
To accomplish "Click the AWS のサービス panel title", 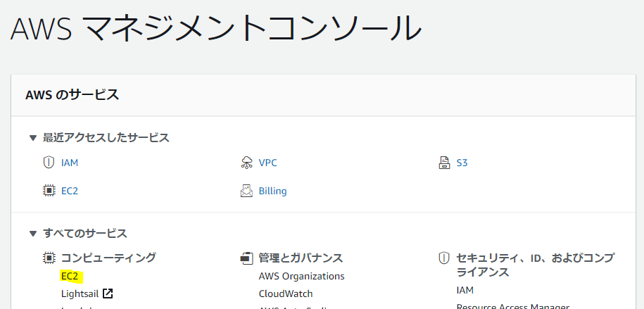I will (x=72, y=95).
